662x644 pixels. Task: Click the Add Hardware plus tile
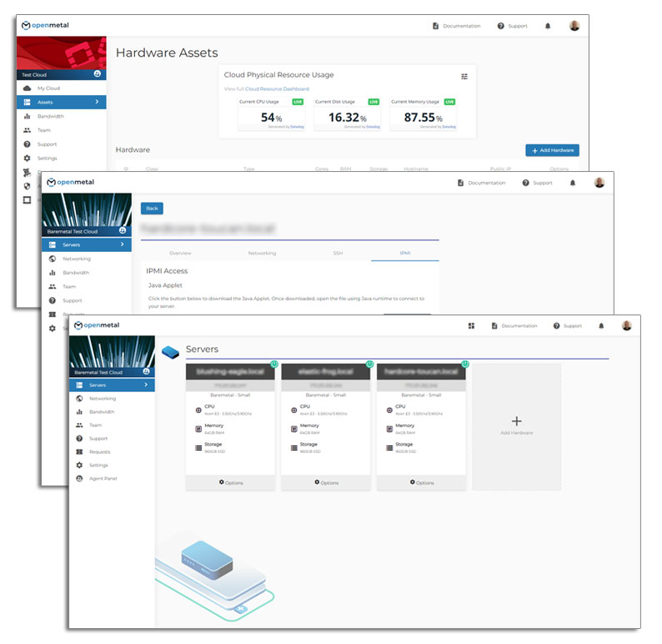(x=516, y=426)
